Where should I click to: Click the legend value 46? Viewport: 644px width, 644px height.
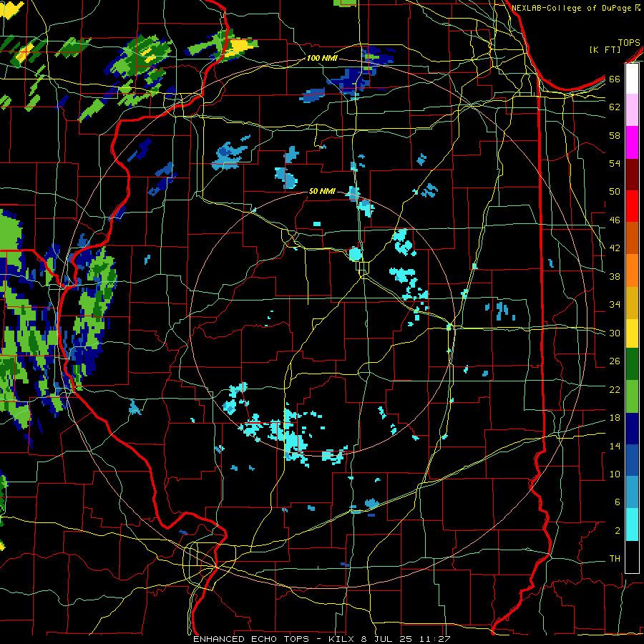(x=615, y=220)
